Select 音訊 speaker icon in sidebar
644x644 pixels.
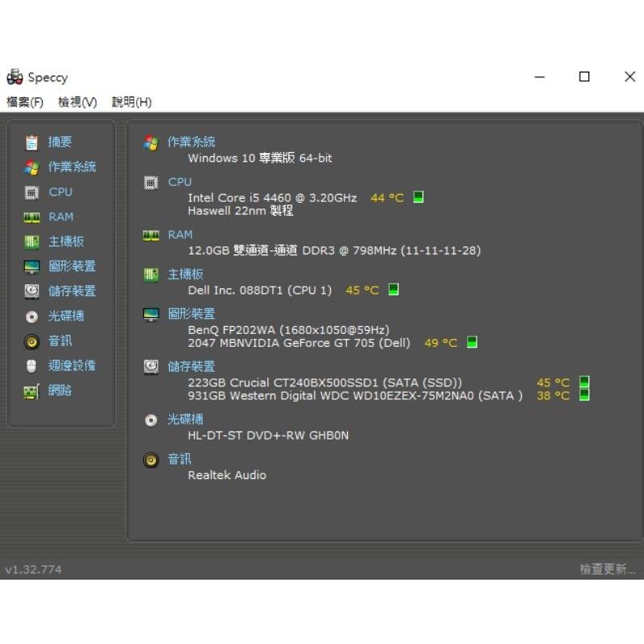click(31, 341)
